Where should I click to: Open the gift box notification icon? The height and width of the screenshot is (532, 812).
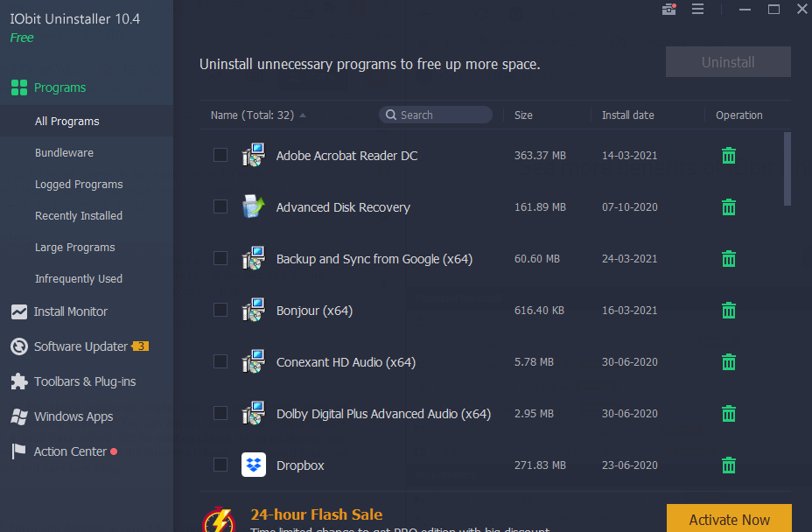coord(668,9)
